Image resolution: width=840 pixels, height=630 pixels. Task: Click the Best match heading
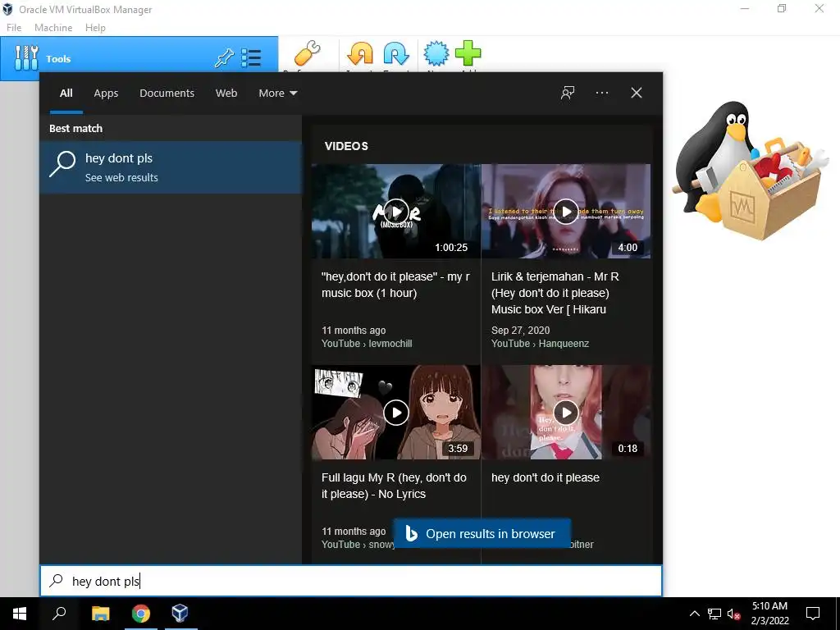tap(76, 128)
